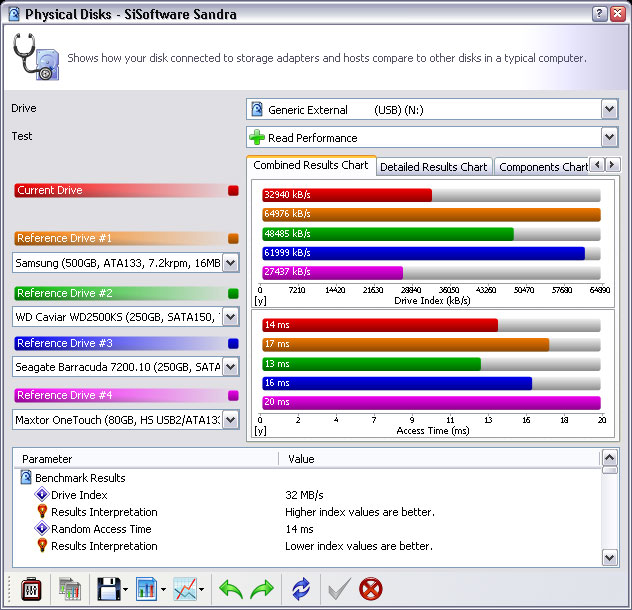This screenshot has width=632, height=610.
Task: Open the Drive selection dropdown
Action: [x=609, y=109]
